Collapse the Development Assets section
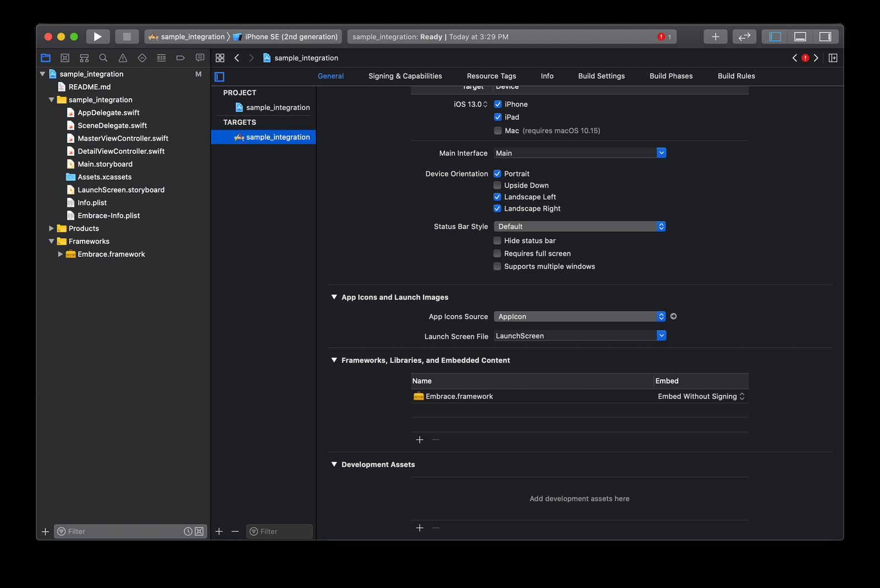 point(334,464)
